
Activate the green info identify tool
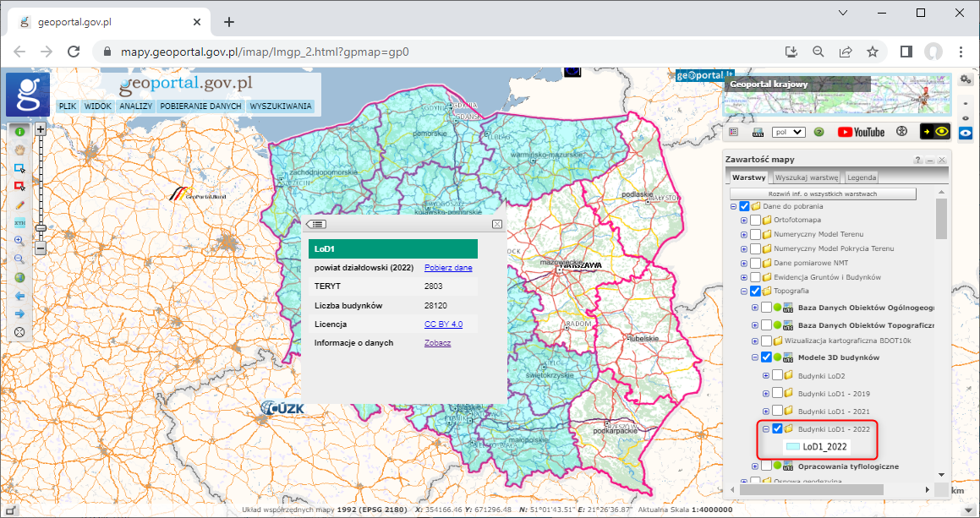[x=19, y=132]
